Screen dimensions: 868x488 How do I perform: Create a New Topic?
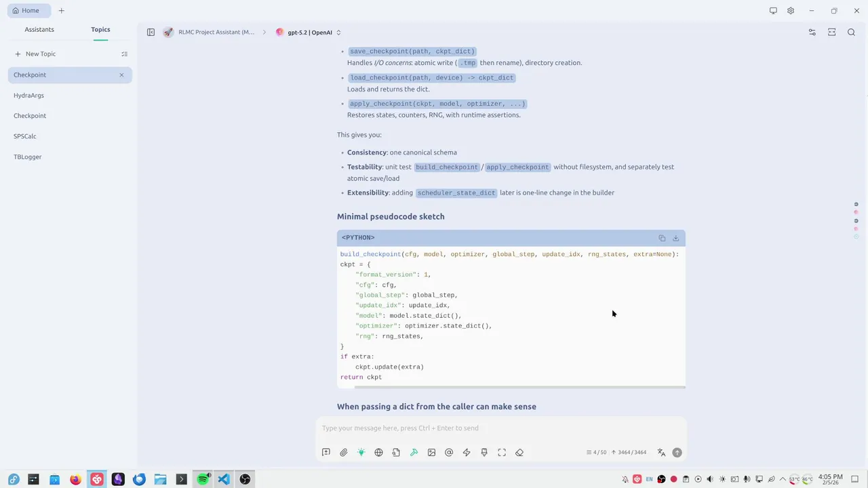[35, 54]
